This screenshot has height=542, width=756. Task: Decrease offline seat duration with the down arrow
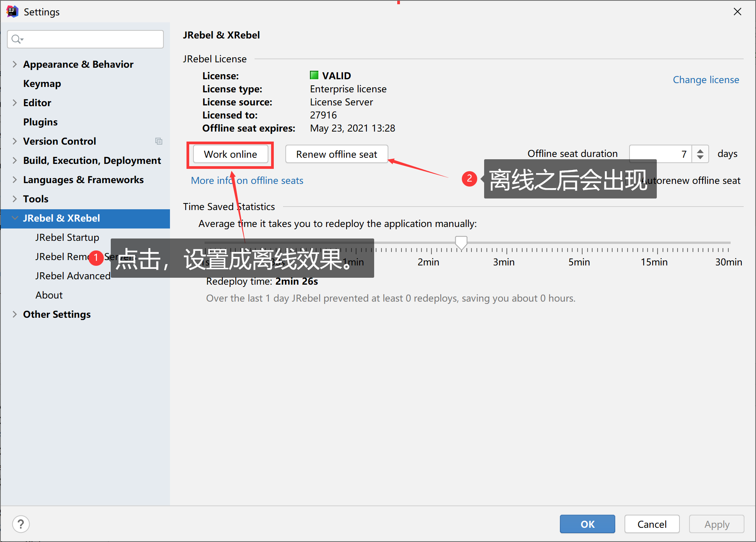[x=700, y=157]
